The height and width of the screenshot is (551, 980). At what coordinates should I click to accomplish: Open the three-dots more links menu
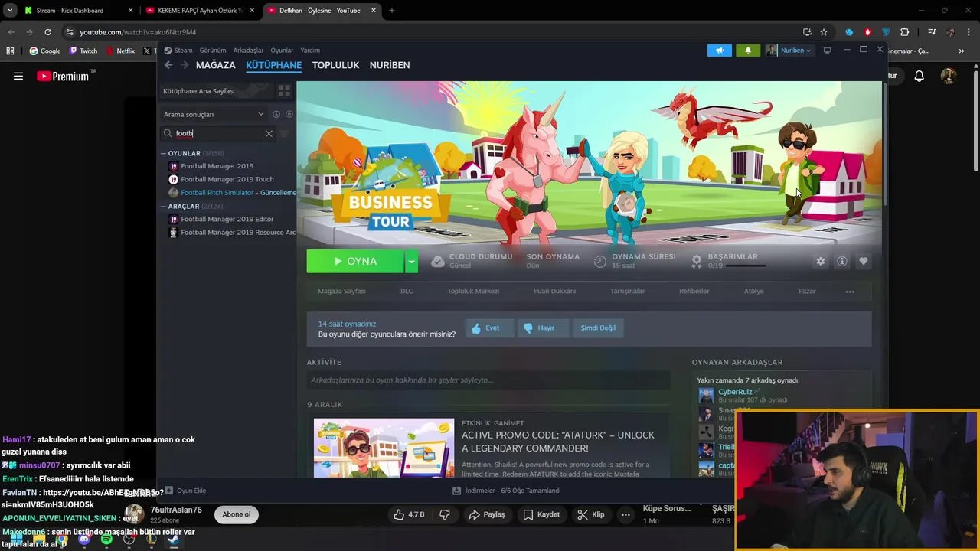(x=850, y=292)
